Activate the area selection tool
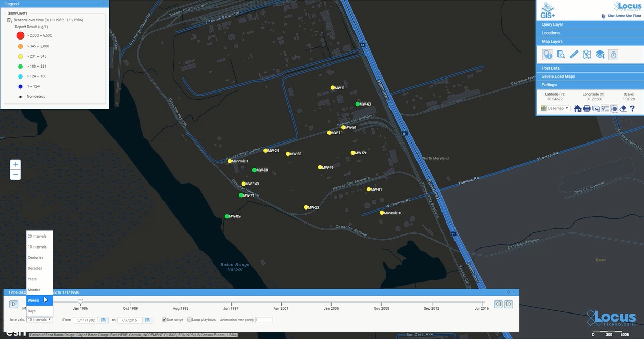Screen dimensions: 644x339 point(614,109)
